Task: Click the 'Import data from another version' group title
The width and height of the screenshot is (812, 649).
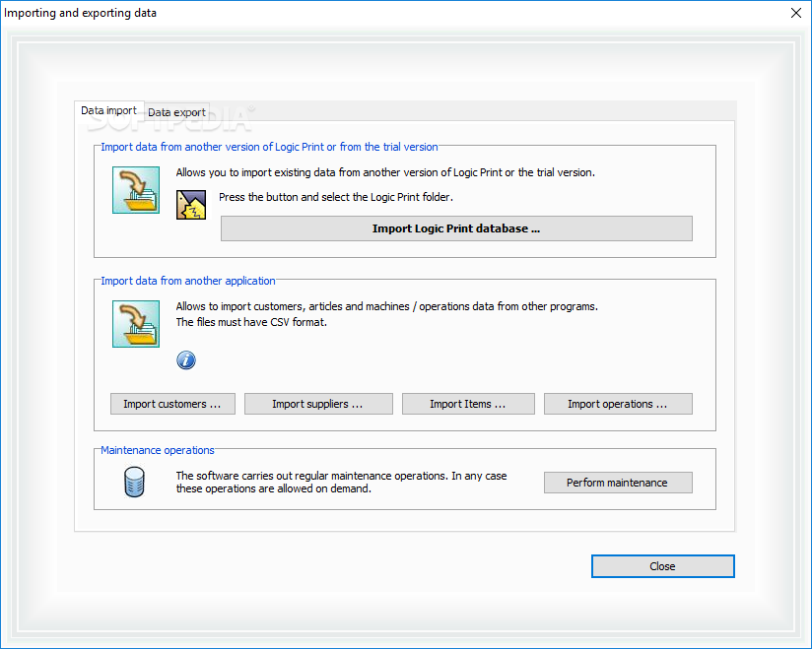Action: (x=269, y=147)
